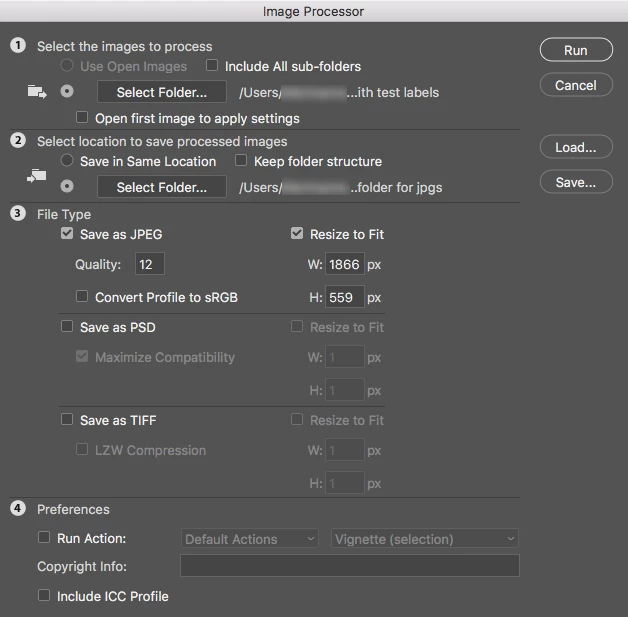The width and height of the screenshot is (628, 617).
Task: Choose Save in Same Location option
Action: pyautogui.click(x=67, y=161)
